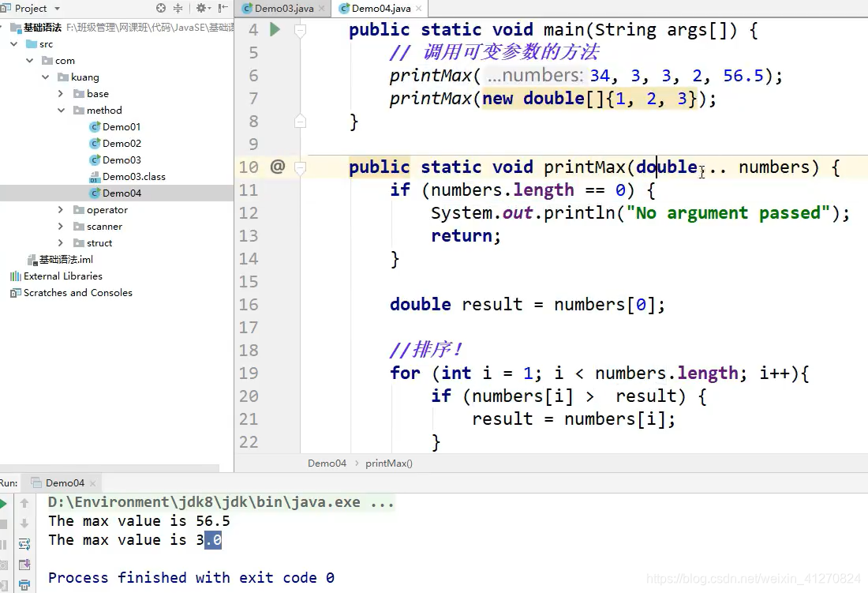Click the Scratches and Consoles icon
This screenshot has width=868, height=593.
pyautogui.click(x=16, y=292)
